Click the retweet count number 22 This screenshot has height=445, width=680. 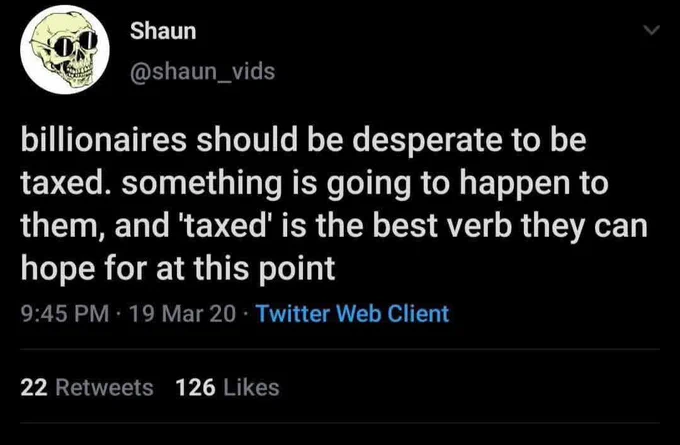pos(33,387)
